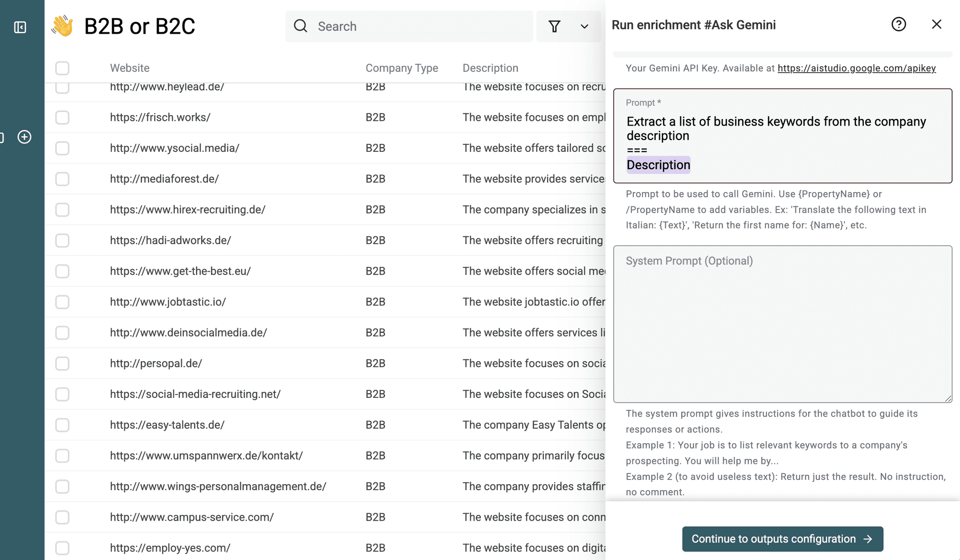Click the http://www.jobtastic.io/ website cell

[168, 302]
